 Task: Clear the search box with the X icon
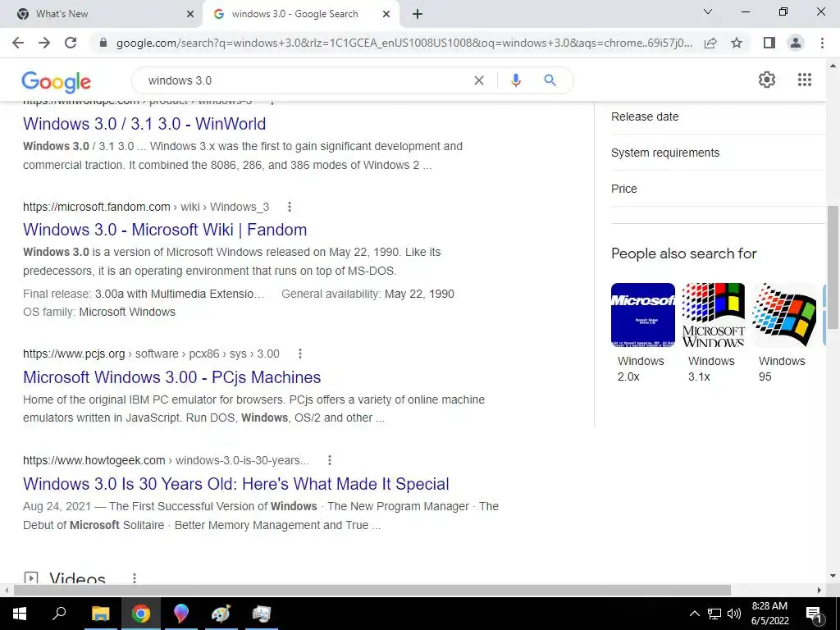[x=479, y=80]
